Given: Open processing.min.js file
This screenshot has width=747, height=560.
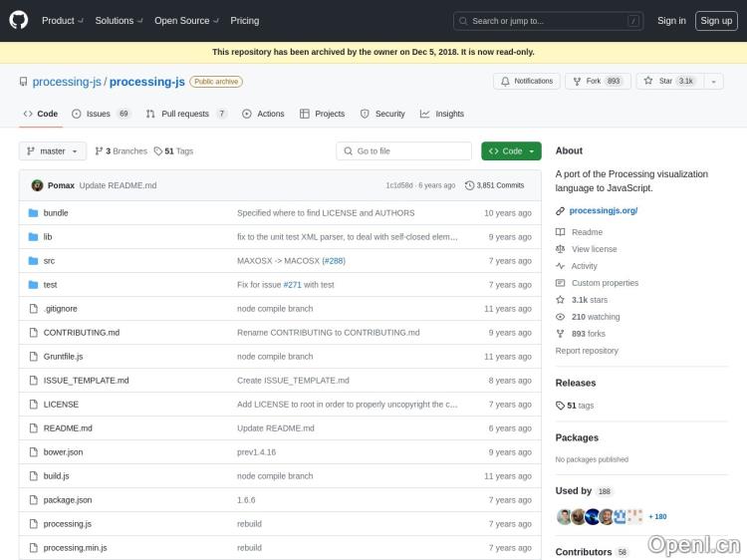Looking at the screenshot, I should 75,548.
